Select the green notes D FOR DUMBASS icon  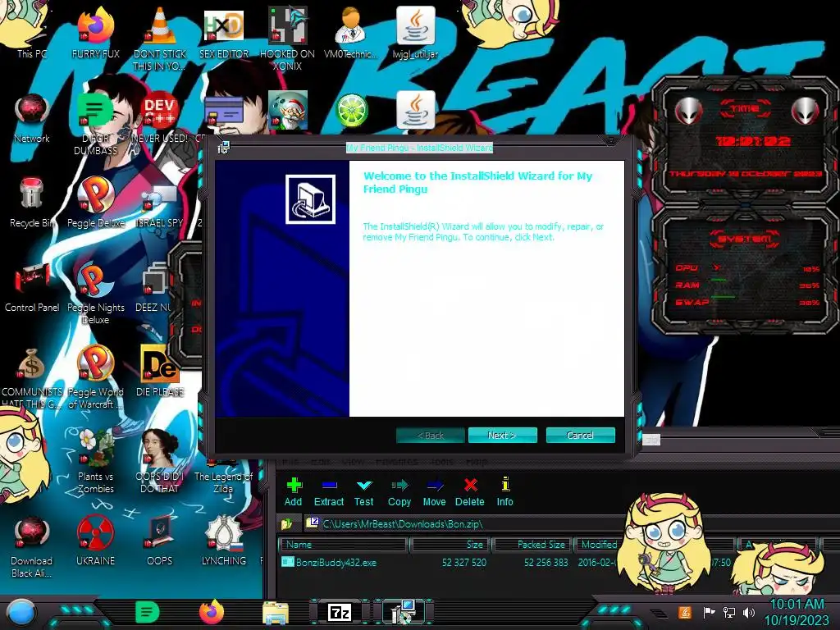(x=96, y=125)
